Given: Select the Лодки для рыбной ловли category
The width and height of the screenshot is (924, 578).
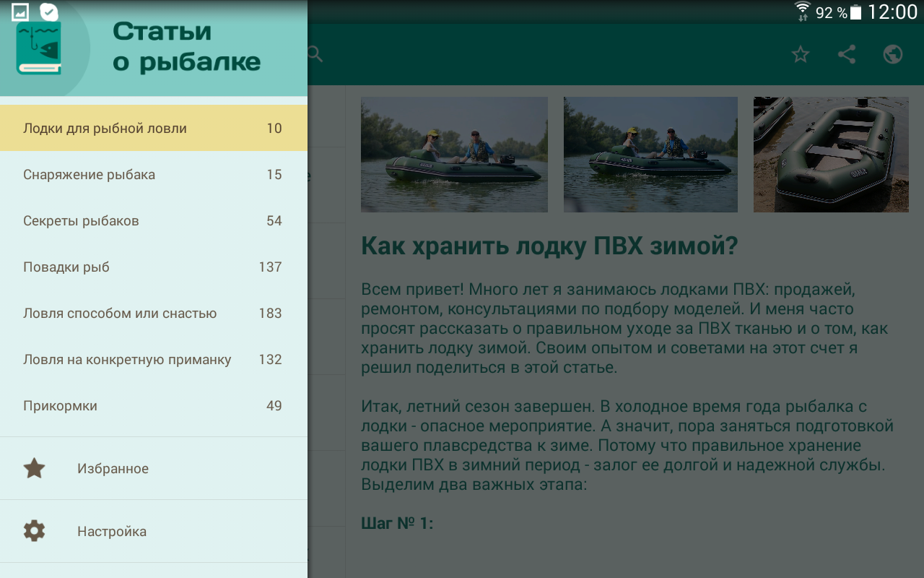Looking at the screenshot, I should pos(154,129).
